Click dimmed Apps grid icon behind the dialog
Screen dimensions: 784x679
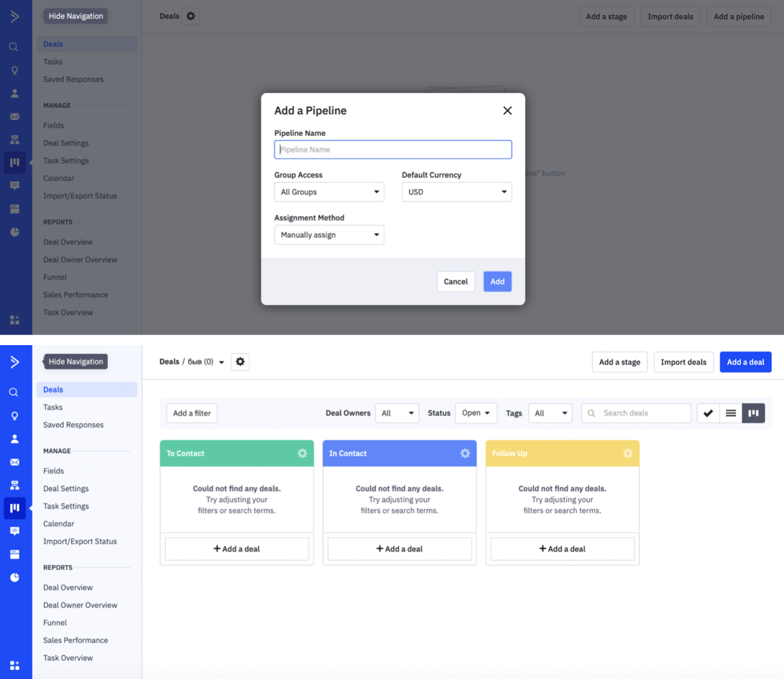(14, 320)
